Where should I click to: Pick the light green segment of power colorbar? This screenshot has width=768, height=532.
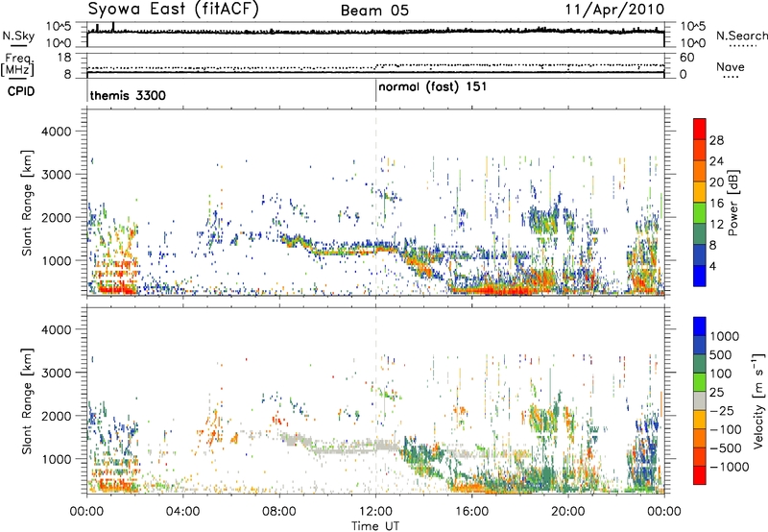[700, 213]
